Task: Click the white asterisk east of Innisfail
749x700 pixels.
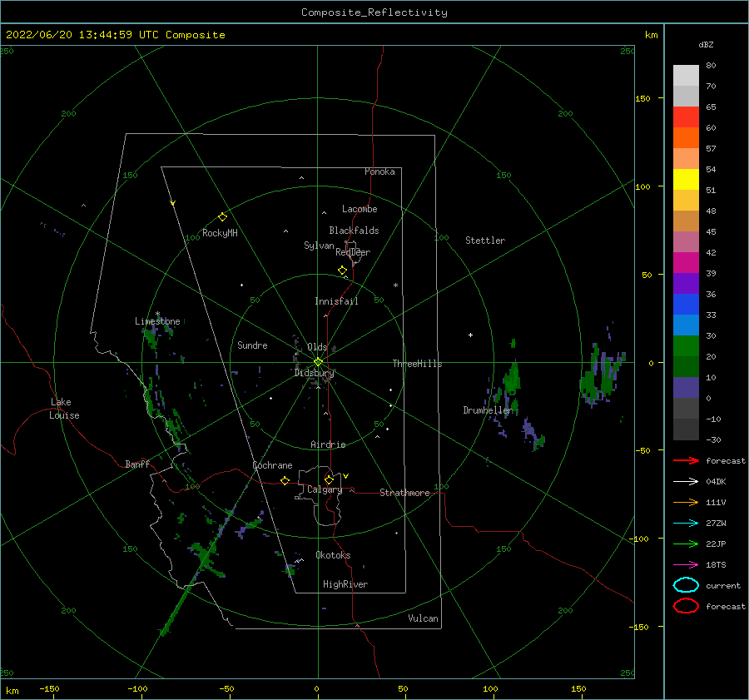Action: (x=395, y=285)
